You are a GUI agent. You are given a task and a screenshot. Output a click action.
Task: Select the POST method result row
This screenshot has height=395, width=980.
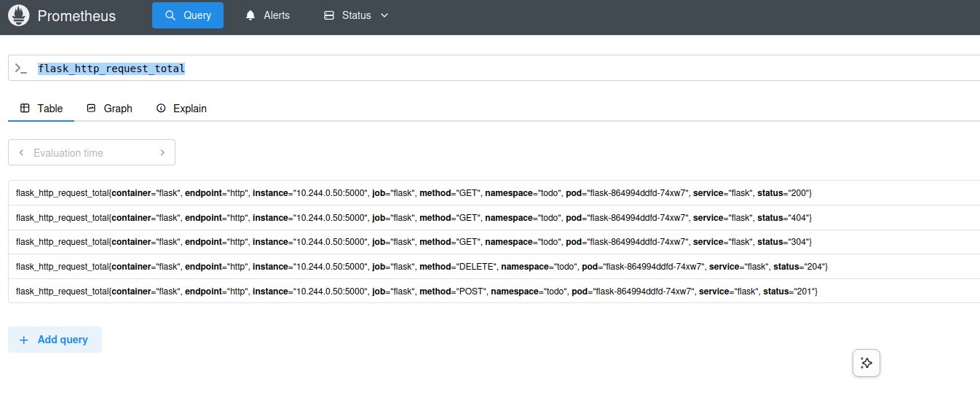pos(494,291)
